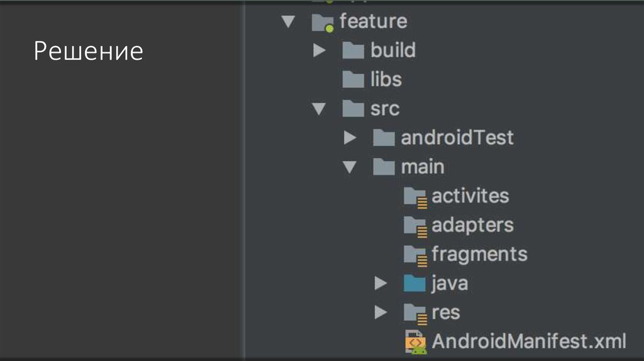
Task: Click the AndroidManifest.xml file icon
Action: (416, 342)
